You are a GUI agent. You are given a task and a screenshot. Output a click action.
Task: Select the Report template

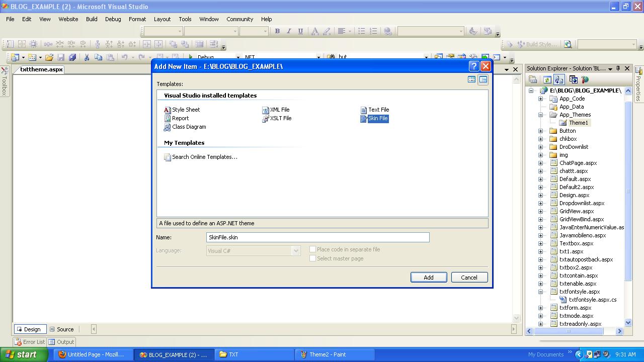tap(180, 118)
